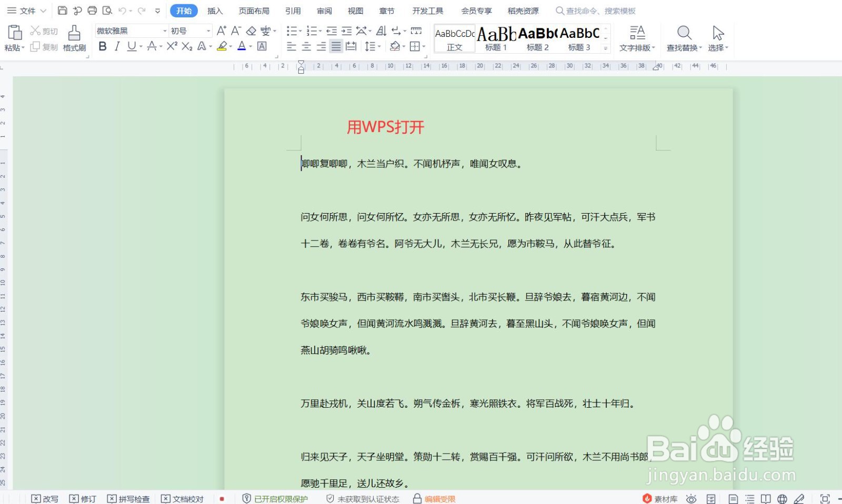The width and height of the screenshot is (842, 504).
Task: Click 已开启权限保护 status link
Action: point(275,499)
